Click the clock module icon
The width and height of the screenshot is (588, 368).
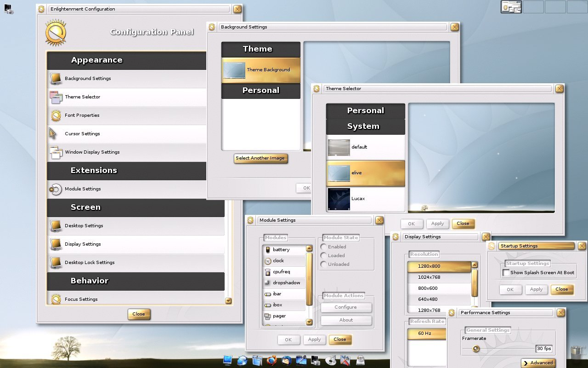click(x=268, y=261)
